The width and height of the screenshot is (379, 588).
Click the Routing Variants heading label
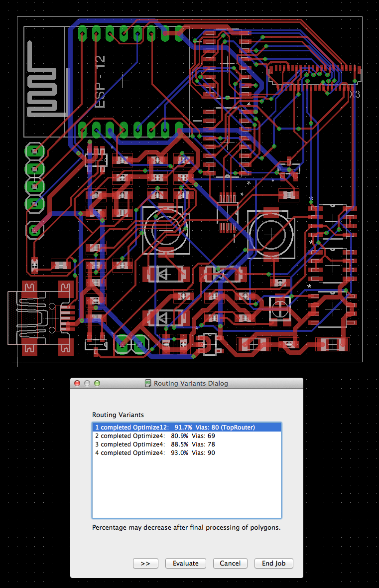(118, 415)
